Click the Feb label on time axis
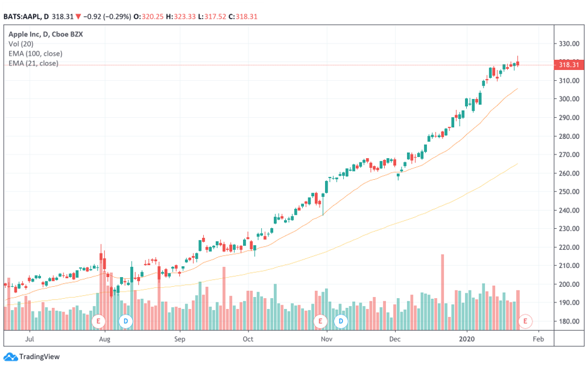The height and width of the screenshot is (367, 588). point(538,339)
